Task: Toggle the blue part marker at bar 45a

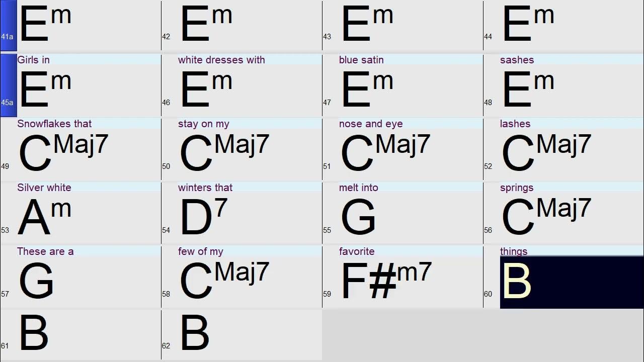Action: pos(8,85)
